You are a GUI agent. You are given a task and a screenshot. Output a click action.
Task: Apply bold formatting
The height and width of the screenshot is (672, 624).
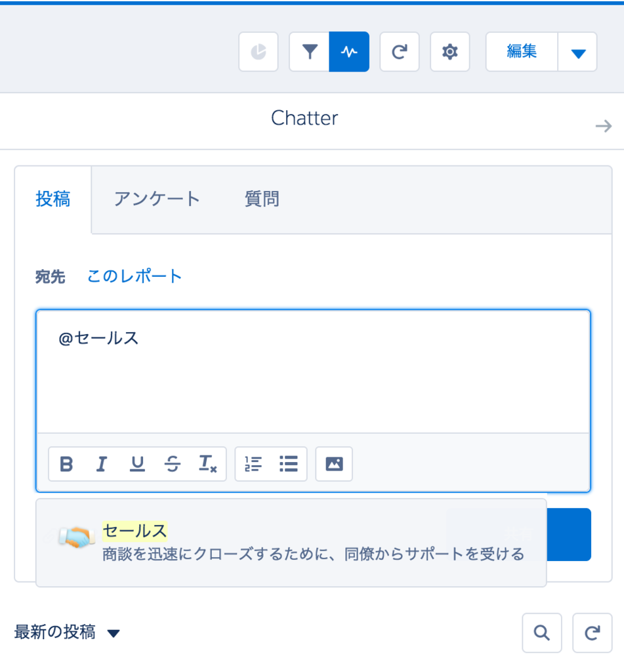point(66,463)
